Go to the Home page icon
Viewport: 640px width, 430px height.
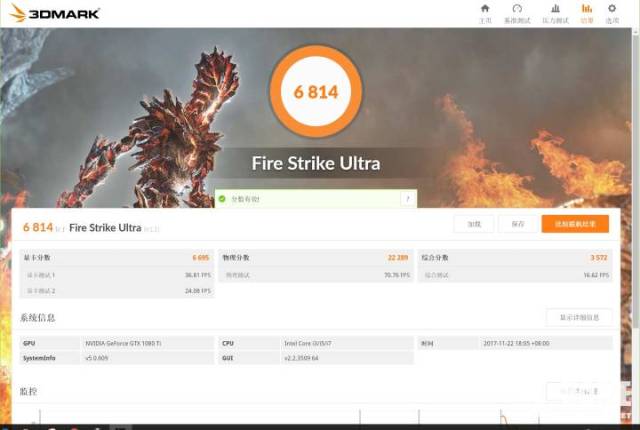(485, 9)
